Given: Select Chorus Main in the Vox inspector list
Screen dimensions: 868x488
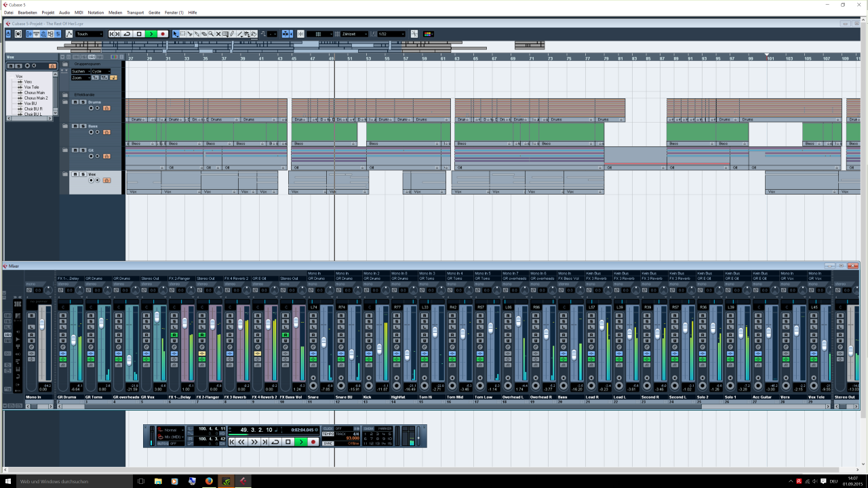Looking at the screenshot, I should (x=35, y=93).
